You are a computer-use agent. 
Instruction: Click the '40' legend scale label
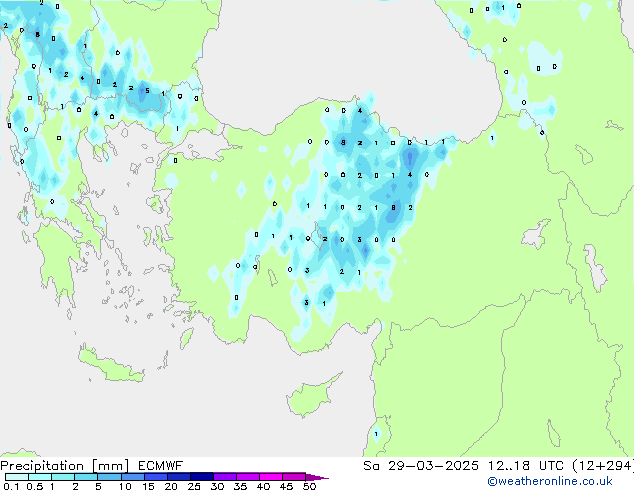[263, 486]
